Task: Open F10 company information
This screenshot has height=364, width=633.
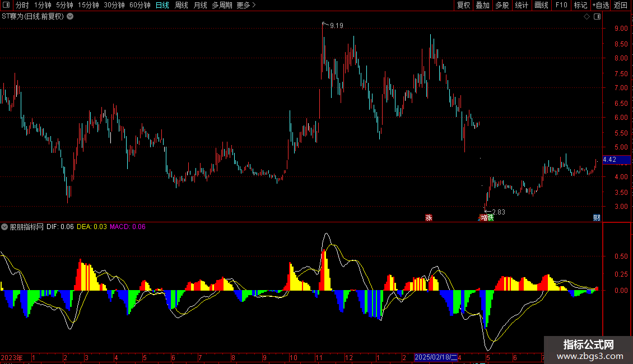Action: tap(561, 5)
